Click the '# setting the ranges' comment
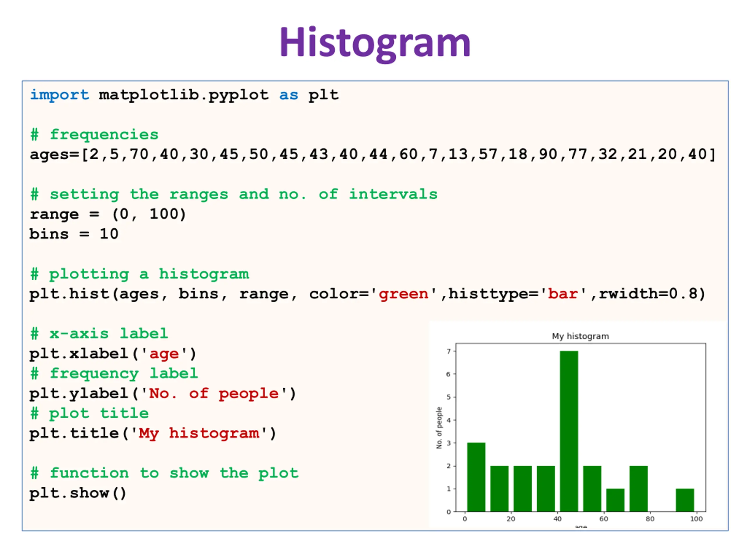Screen dimensions: 747x560 (x=234, y=195)
